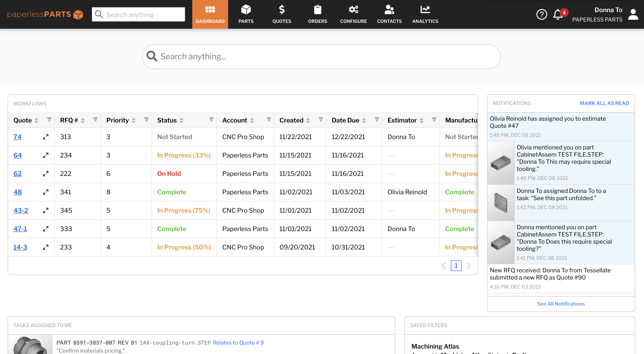This screenshot has height=354, width=644.
Task: Switch to the Dashboard tab
Action: tap(210, 14)
